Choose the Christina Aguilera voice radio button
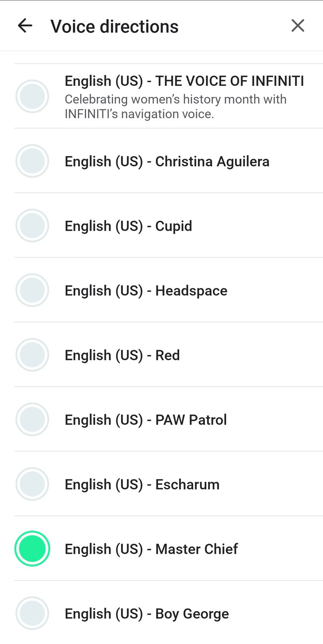The width and height of the screenshot is (323, 644). [32, 161]
